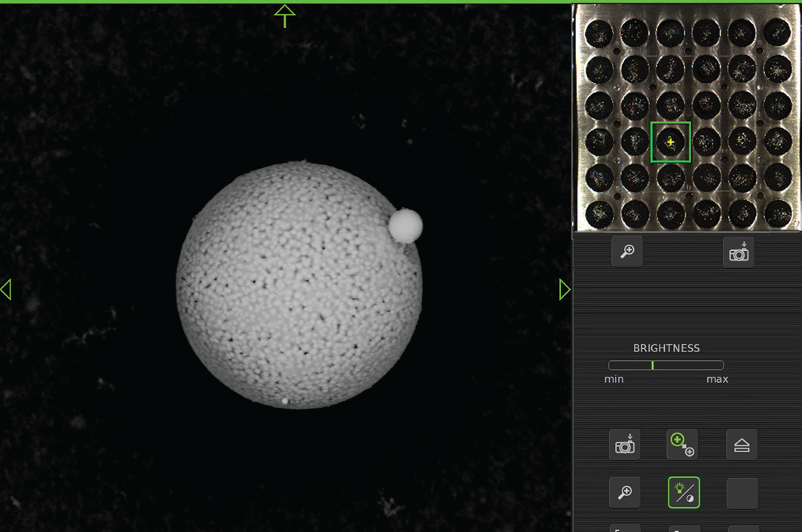
Task: Click the center of the large textured sphere
Action: pos(298,286)
